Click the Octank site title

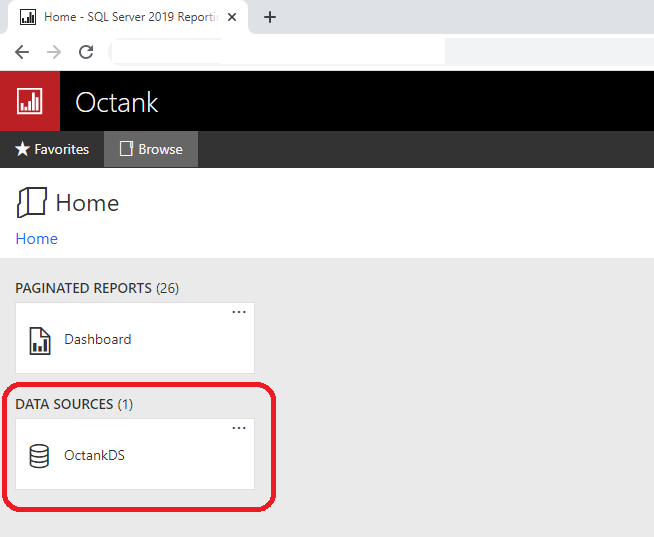(117, 102)
